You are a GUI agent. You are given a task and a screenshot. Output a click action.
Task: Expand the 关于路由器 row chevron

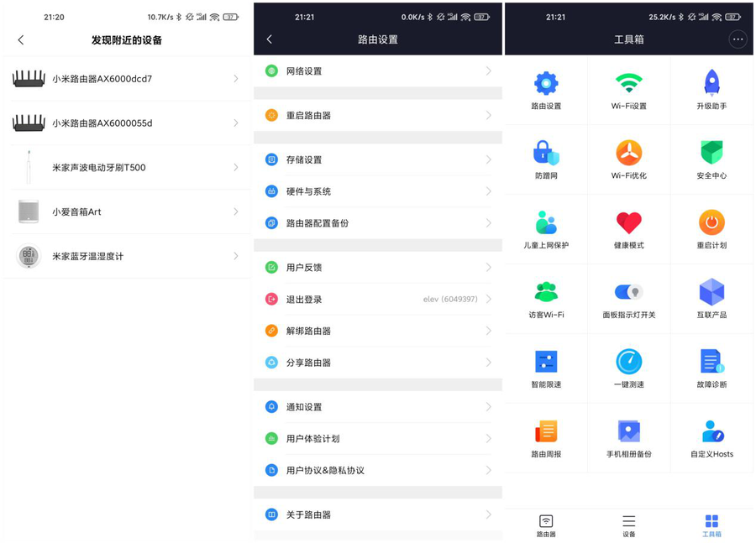(x=488, y=514)
